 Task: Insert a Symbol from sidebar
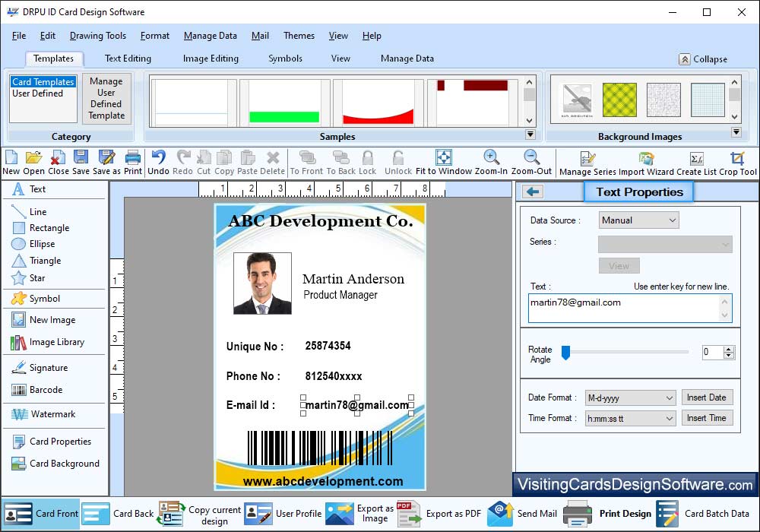pos(36,299)
